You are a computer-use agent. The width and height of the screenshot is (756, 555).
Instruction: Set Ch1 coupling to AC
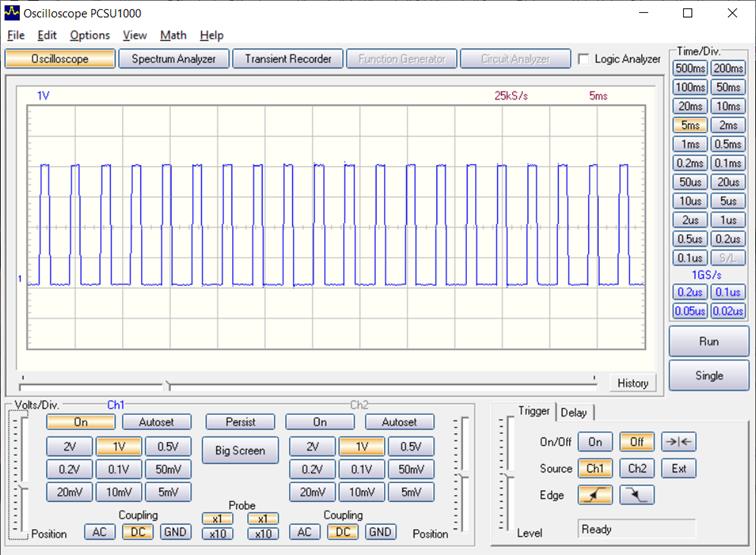(100, 532)
